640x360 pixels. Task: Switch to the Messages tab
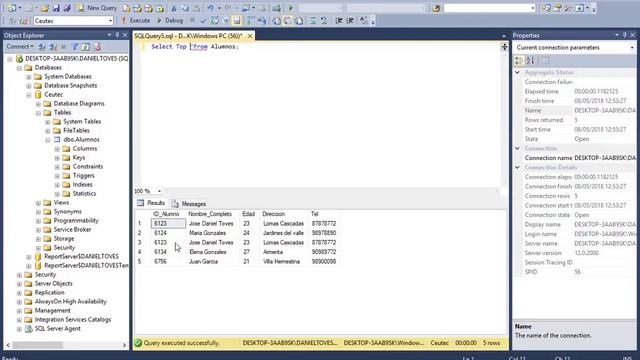(189, 203)
